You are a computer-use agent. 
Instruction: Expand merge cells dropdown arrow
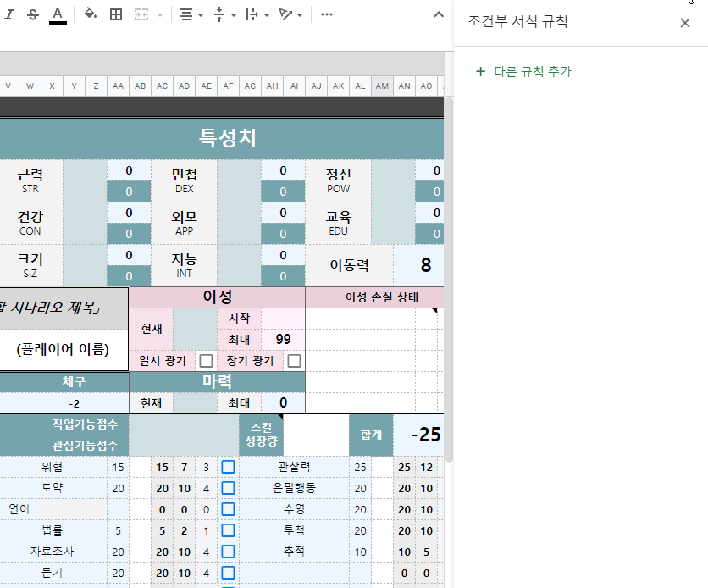(x=160, y=15)
